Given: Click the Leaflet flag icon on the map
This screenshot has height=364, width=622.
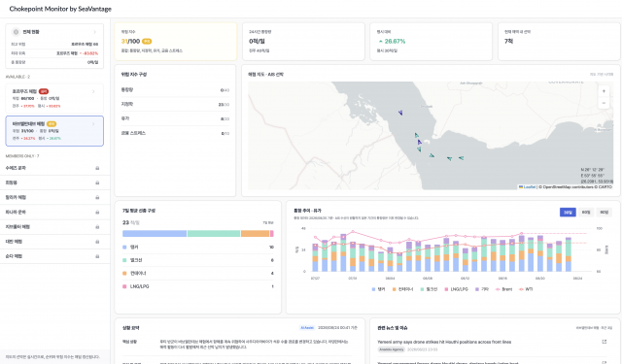Looking at the screenshot, I should pyautogui.click(x=521, y=187).
